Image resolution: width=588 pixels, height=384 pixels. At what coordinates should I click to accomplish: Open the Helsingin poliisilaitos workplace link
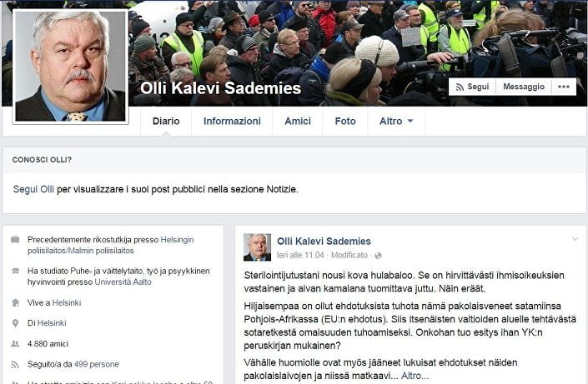pyautogui.click(x=111, y=245)
